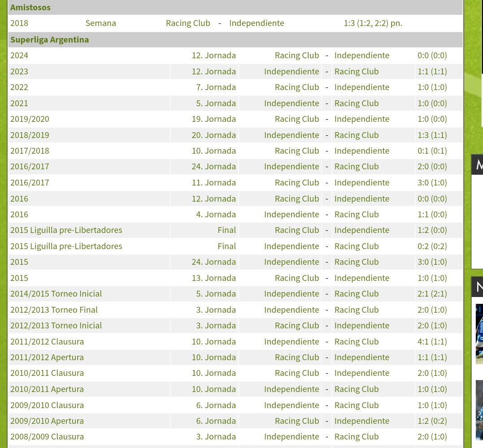Open the 2009/2010 Apertura season
483x448 pixels.
point(47,421)
